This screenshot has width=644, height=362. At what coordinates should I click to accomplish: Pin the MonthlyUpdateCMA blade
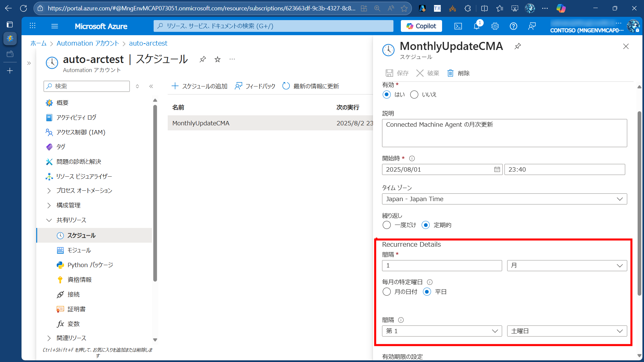(x=518, y=46)
